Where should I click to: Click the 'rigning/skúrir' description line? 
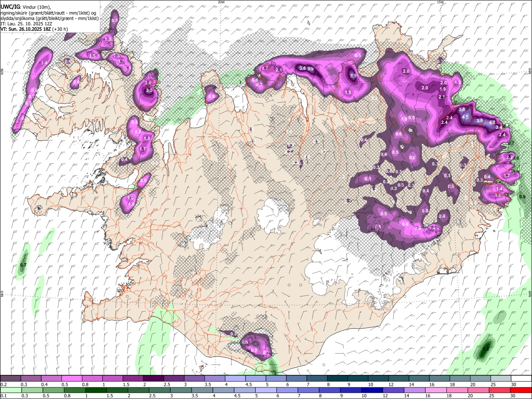coord(48,13)
